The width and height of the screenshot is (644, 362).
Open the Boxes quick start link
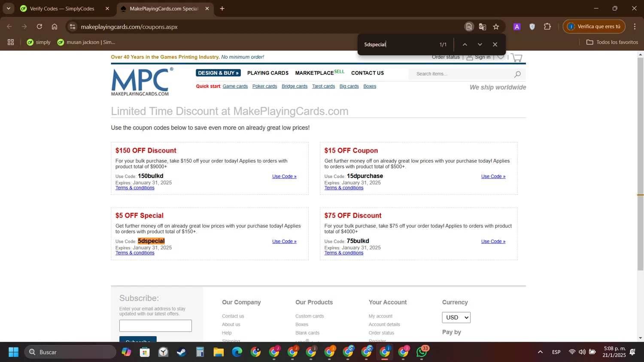point(370,86)
